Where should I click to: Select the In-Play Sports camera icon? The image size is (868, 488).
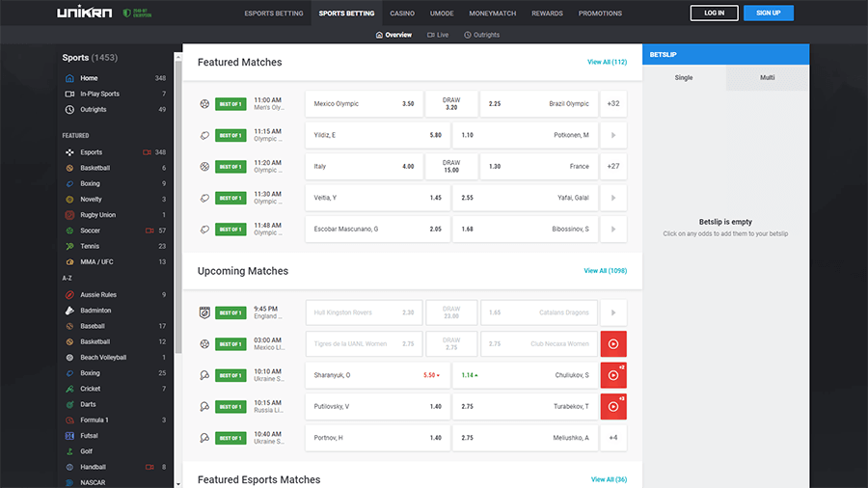click(x=69, y=94)
